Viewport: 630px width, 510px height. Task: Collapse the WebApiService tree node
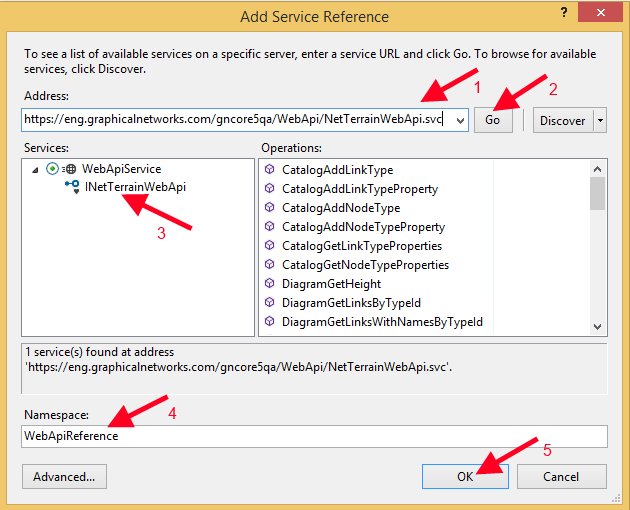37,170
